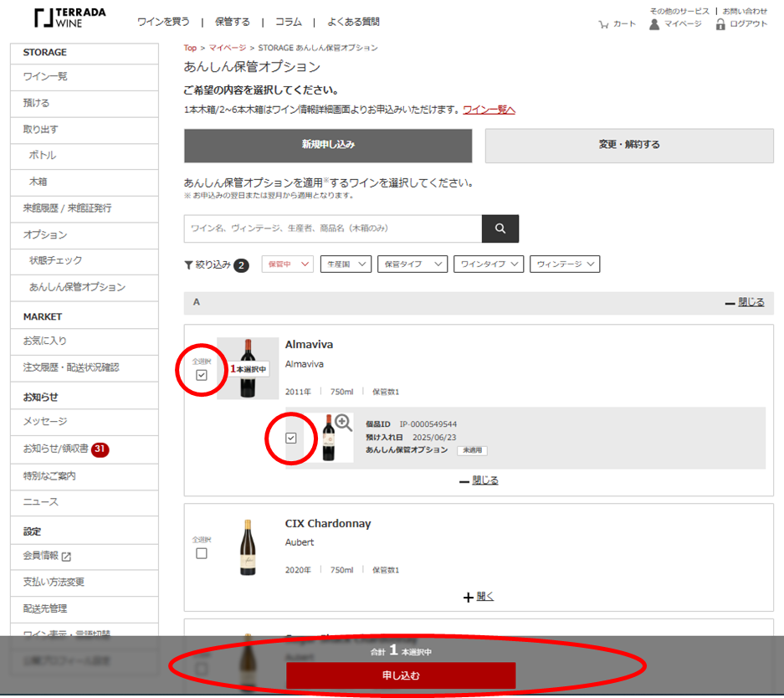Open 取り出す in the sidebar

coord(85,130)
